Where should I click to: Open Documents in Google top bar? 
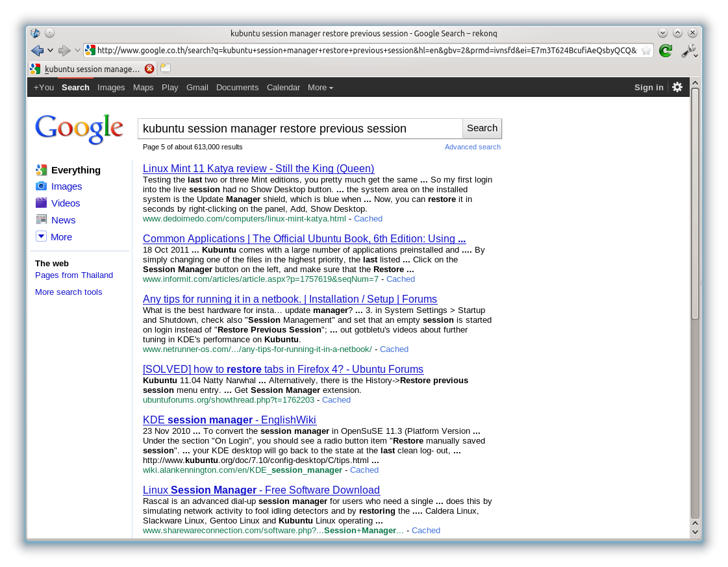click(x=237, y=87)
